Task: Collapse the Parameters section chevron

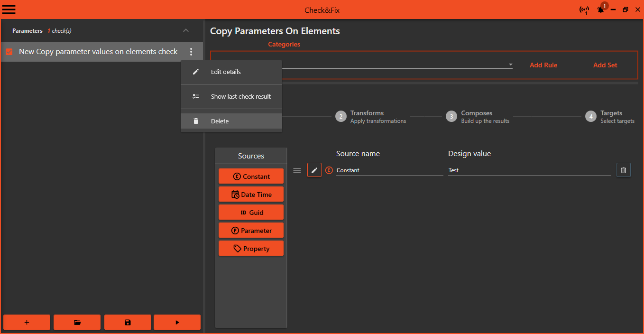Action: coord(186,31)
